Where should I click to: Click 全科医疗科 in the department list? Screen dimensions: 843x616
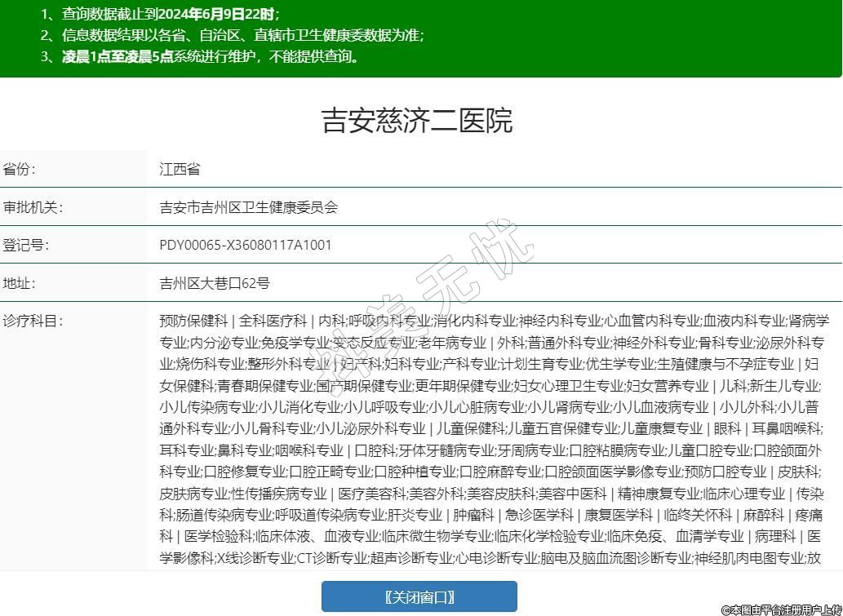pos(273,321)
